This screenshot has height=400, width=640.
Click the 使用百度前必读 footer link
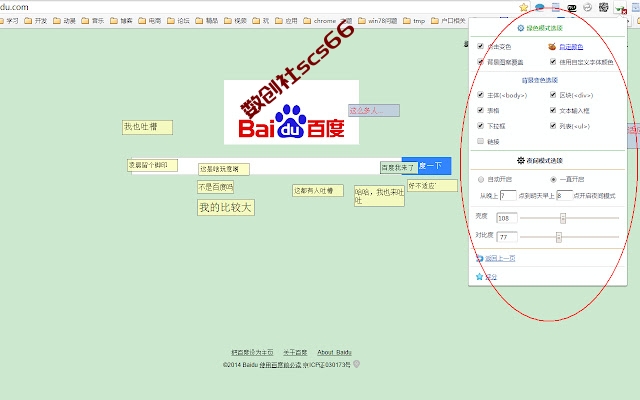pos(280,364)
